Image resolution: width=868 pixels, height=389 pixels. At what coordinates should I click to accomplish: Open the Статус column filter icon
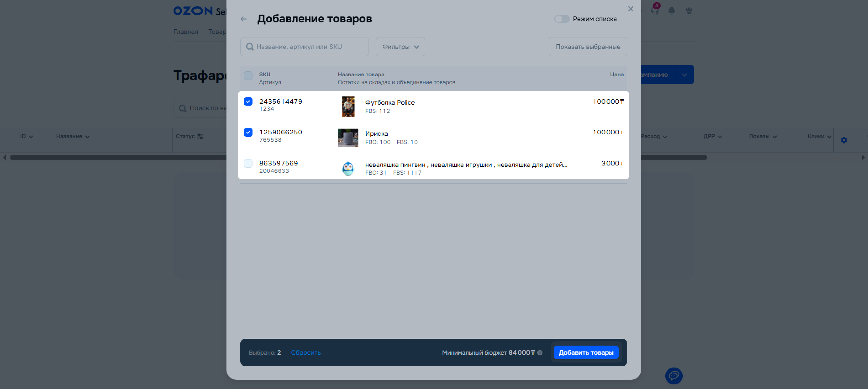pyautogui.click(x=200, y=136)
